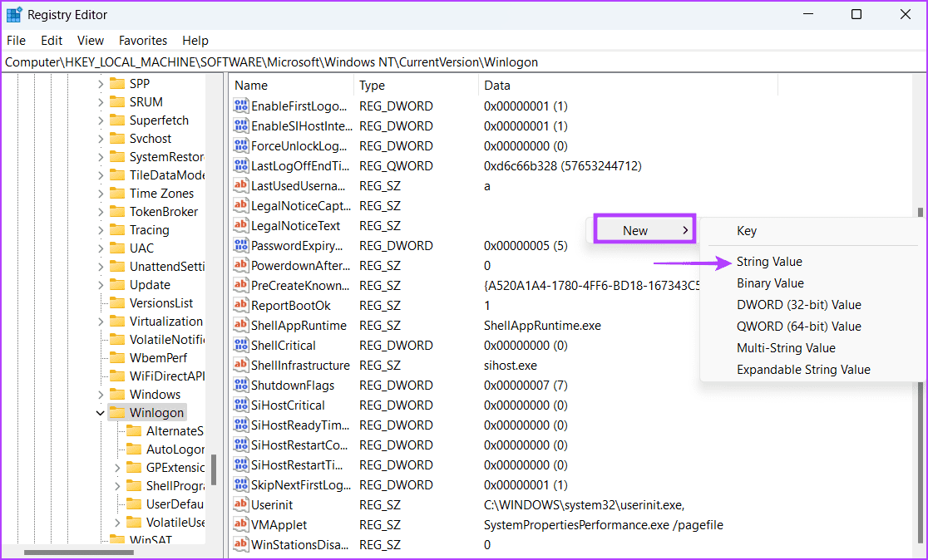The width and height of the screenshot is (928, 560).
Task: Click the Type column header
Action: click(416, 85)
